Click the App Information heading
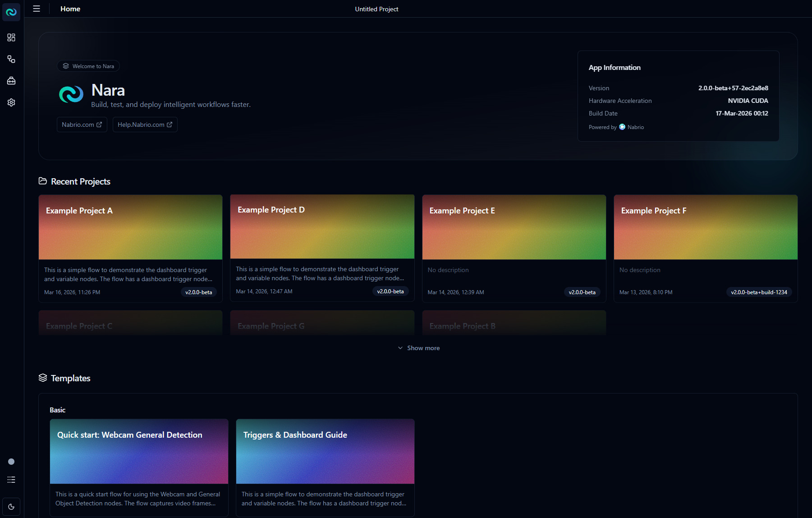The width and height of the screenshot is (812, 518). tap(615, 67)
